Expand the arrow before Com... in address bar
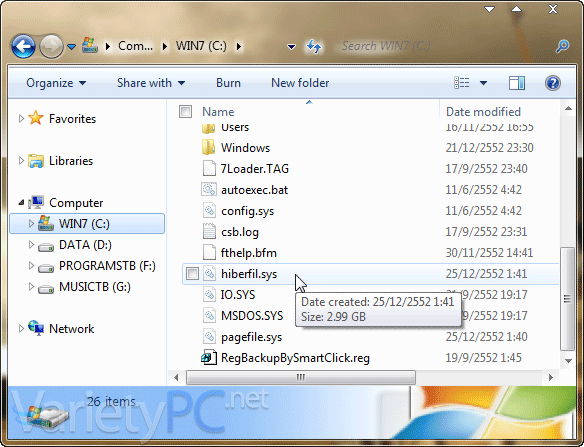Image resolution: width=584 pixels, height=447 pixels. (x=108, y=47)
